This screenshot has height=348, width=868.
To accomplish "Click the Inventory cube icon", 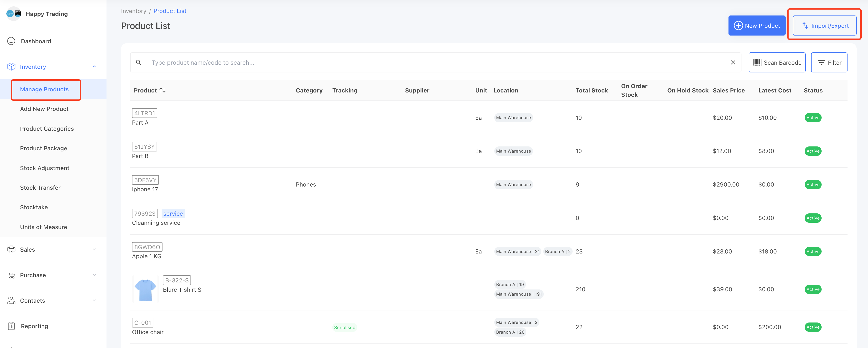I will [x=11, y=67].
